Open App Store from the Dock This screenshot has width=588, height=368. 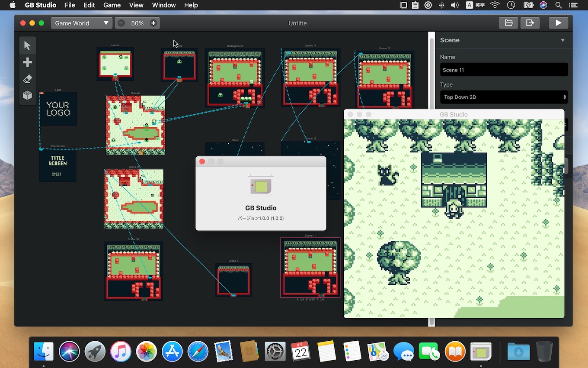pyautogui.click(x=172, y=351)
